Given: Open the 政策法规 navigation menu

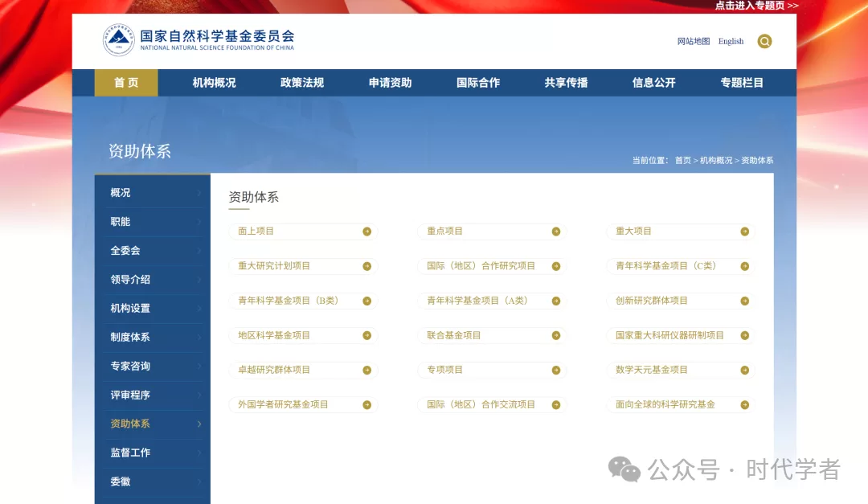Looking at the screenshot, I should (x=302, y=83).
